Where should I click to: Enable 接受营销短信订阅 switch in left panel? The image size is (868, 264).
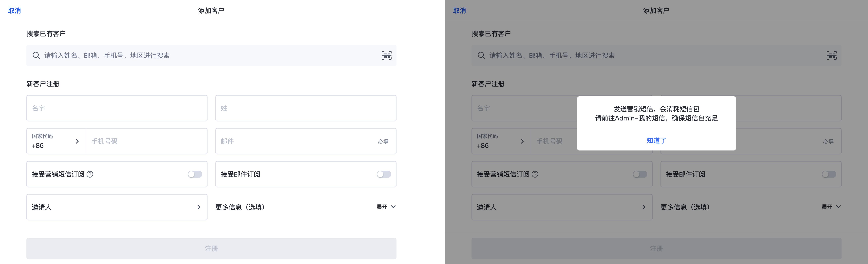point(195,174)
